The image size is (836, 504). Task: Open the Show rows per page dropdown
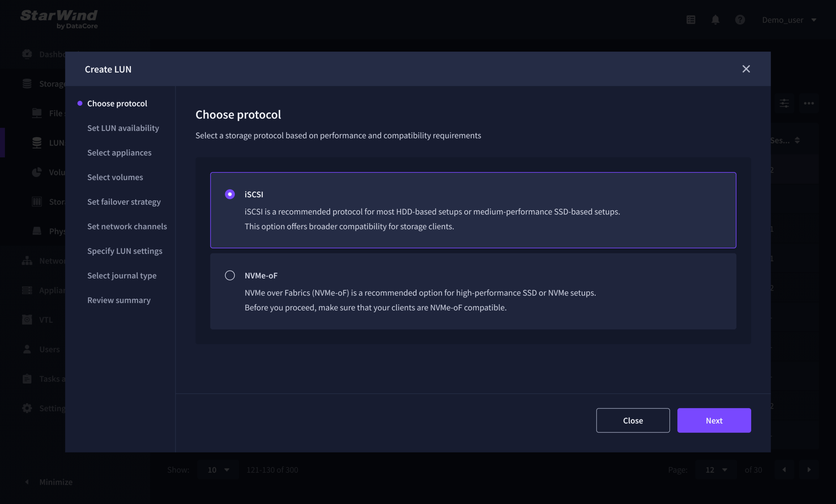pos(218,469)
